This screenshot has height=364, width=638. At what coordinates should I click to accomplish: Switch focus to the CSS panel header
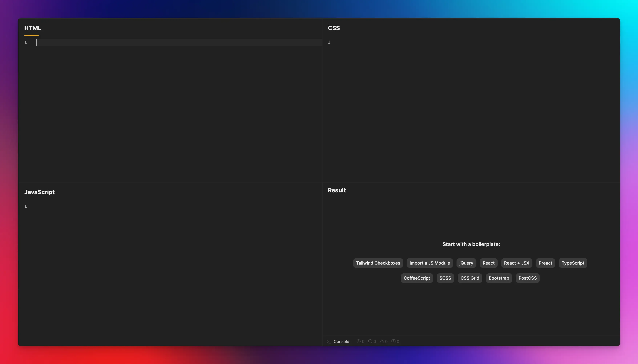(x=334, y=28)
